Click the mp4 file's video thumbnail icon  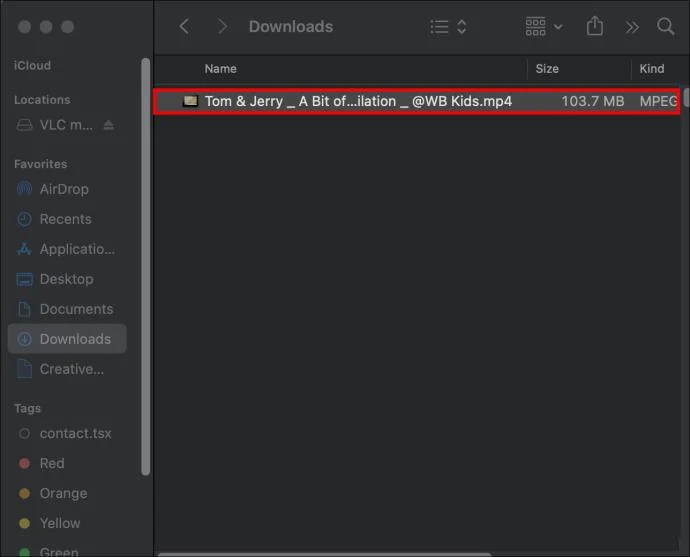pyautogui.click(x=191, y=101)
